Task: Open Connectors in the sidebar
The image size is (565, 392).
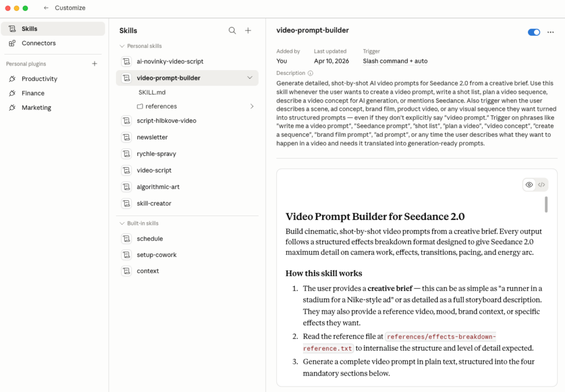Action: (39, 43)
